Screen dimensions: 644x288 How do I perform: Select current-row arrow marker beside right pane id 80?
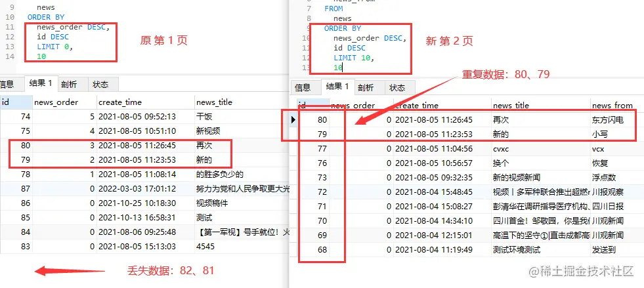coord(293,120)
